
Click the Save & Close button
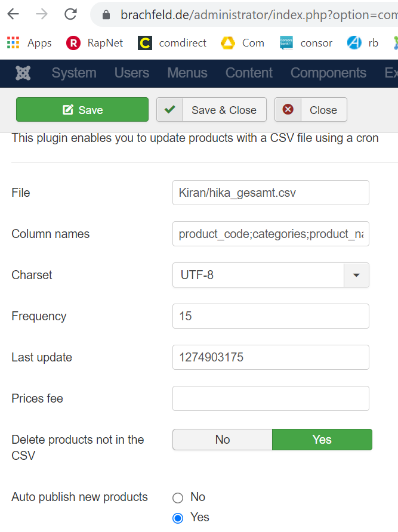pos(211,110)
